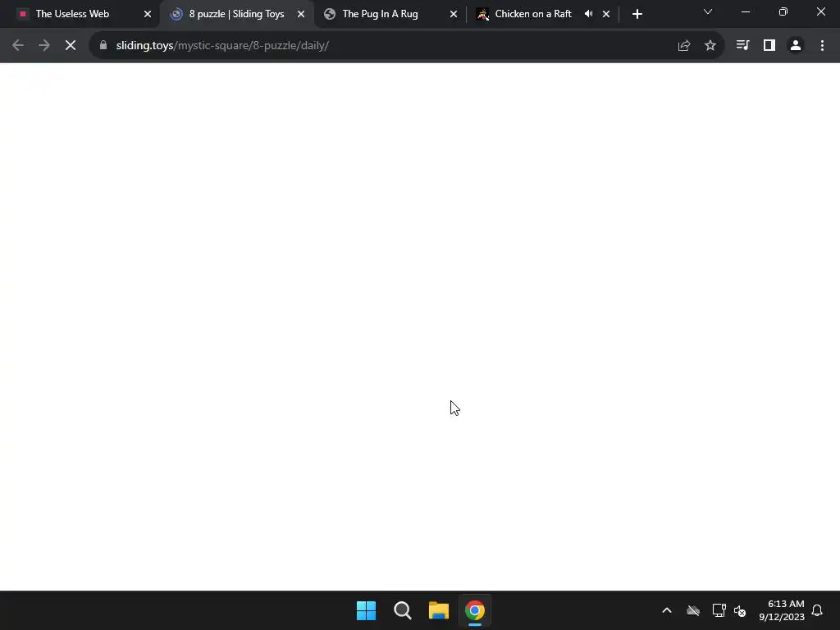The width and height of the screenshot is (840, 630).
Task: Go back to previous page
Action: [x=18, y=46]
